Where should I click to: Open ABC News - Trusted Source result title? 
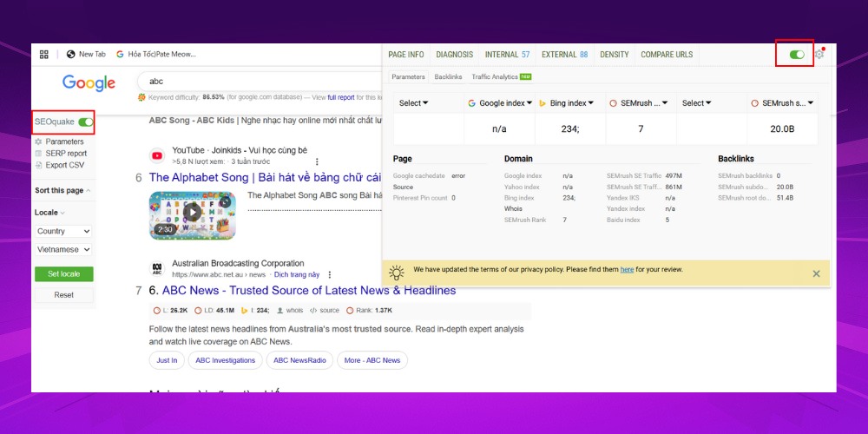pyautogui.click(x=309, y=290)
